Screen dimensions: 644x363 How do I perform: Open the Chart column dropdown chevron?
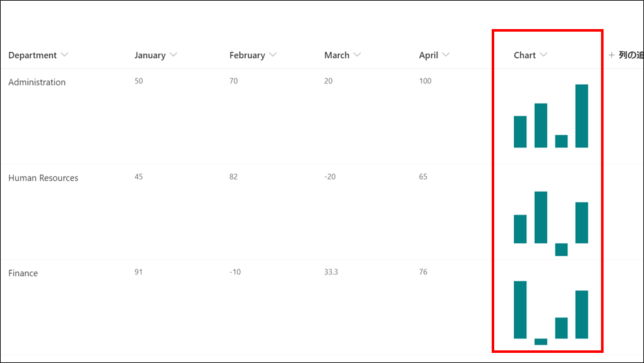[x=544, y=54]
